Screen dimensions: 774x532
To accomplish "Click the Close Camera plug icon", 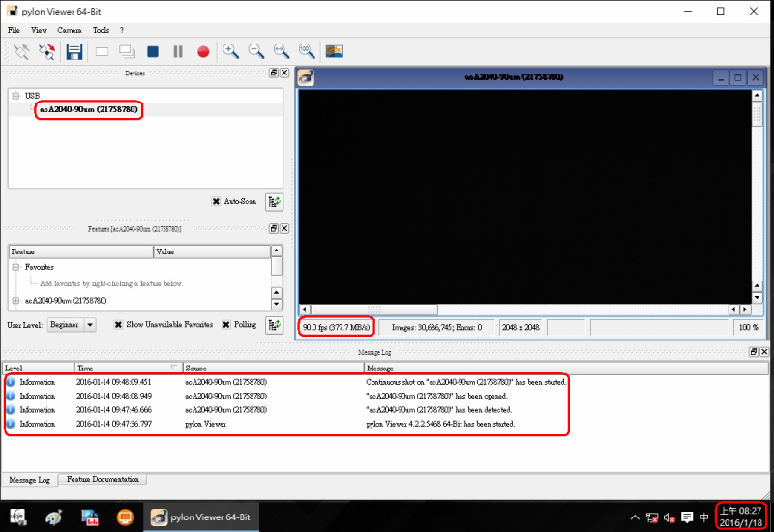I will click(x=46, y=51).
